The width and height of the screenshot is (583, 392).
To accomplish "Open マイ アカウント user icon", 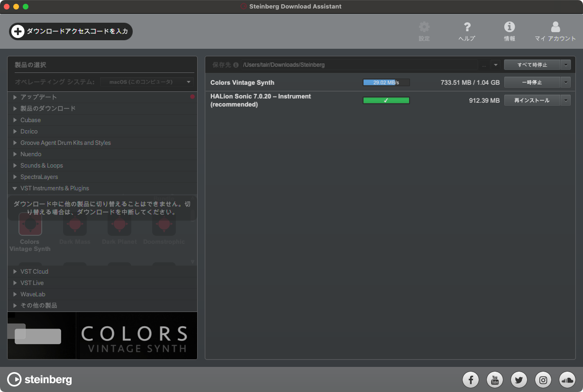I will 556,27.
